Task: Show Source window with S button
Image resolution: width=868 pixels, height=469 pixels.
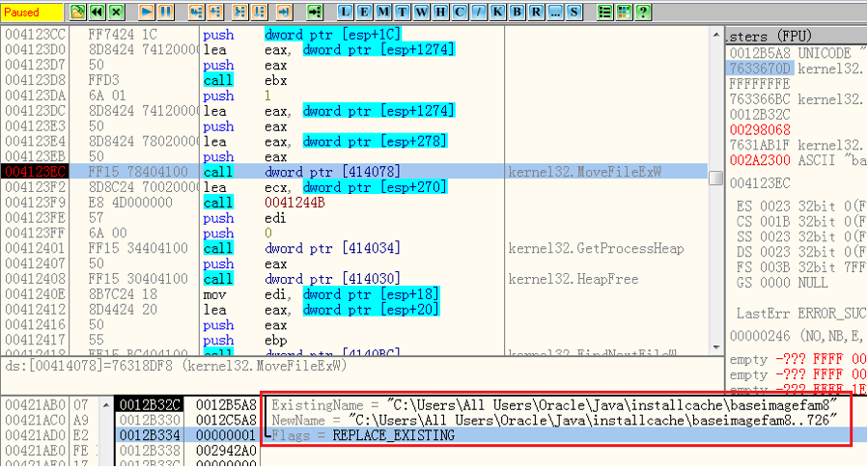Action: pyautogui.click(x=574, y=12)
